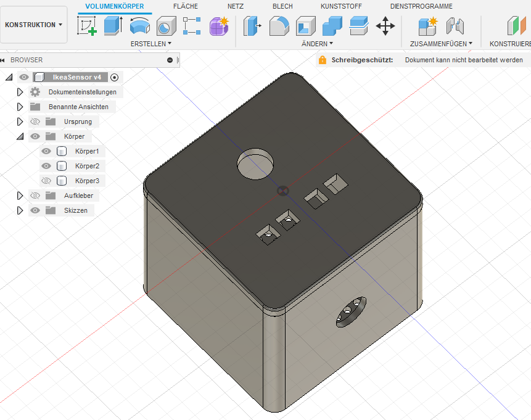Screen dimensions: 531x420
Task: Open the ZUSAMMENFÜGEN dropdown menu
Action: [x=441, y=44]
